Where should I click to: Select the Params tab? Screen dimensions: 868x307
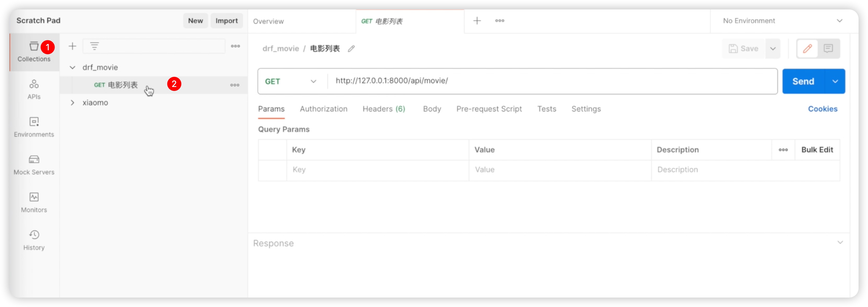coord(272,108)
